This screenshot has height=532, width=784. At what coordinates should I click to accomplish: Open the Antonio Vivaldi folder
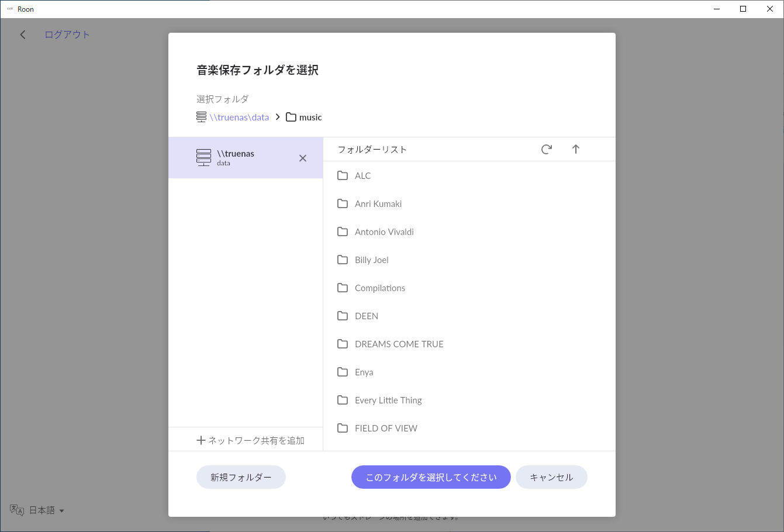469,232
